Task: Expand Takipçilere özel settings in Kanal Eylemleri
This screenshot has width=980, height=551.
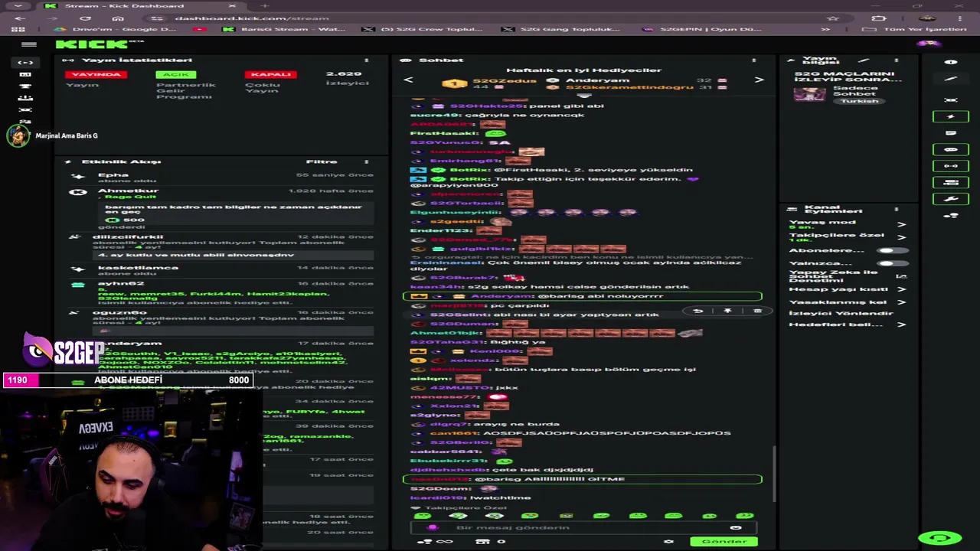Action: tap(901, 236)
